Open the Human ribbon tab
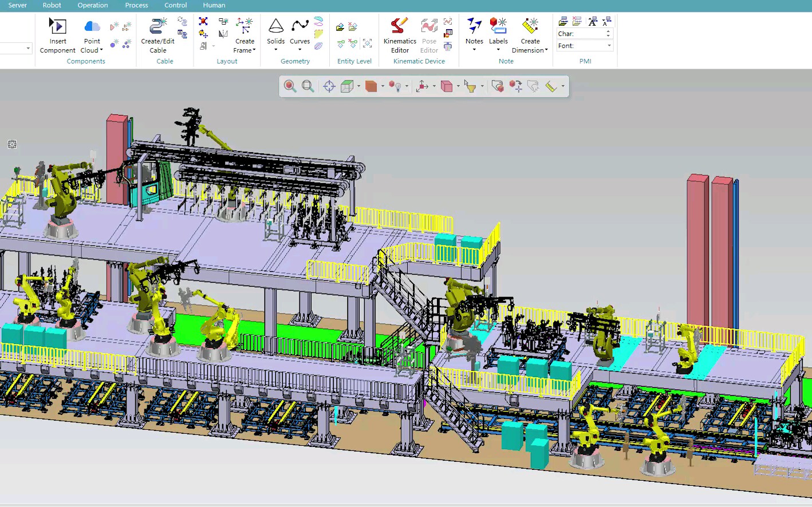Image resolution: width=812 pixels, height=507 pixels. coord(214,5)
